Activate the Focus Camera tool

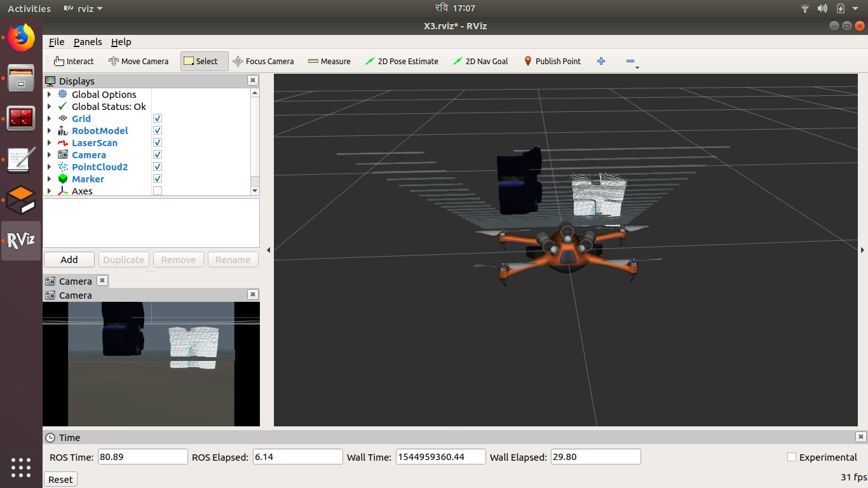click(263, 61)
